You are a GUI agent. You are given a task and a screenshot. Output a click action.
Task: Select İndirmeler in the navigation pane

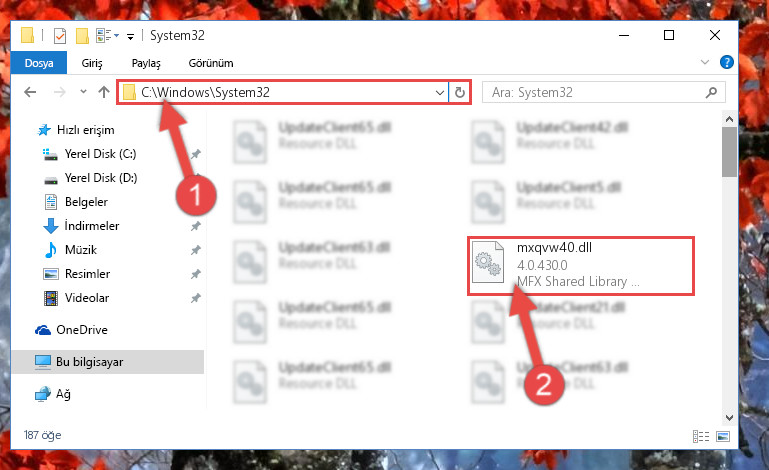[x=92, y=226]
